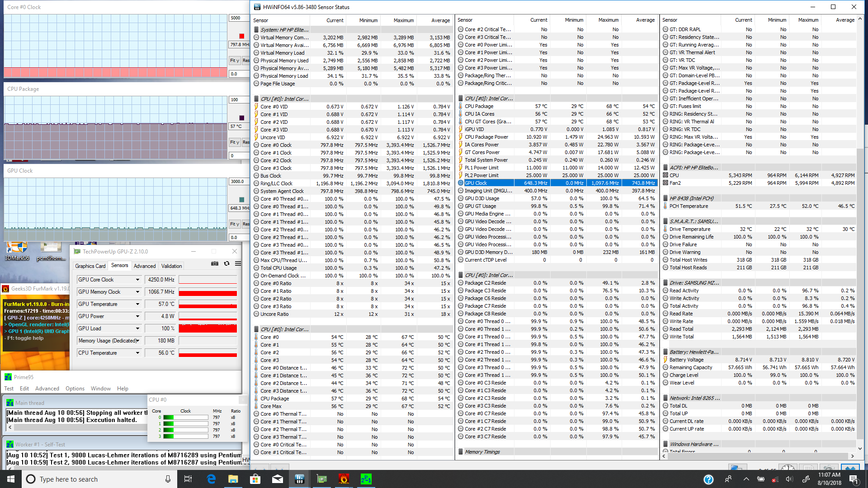Switch to the Graphics Card tab
The width and height of the screenshot is (868, 488).
[x=90, y=266]
